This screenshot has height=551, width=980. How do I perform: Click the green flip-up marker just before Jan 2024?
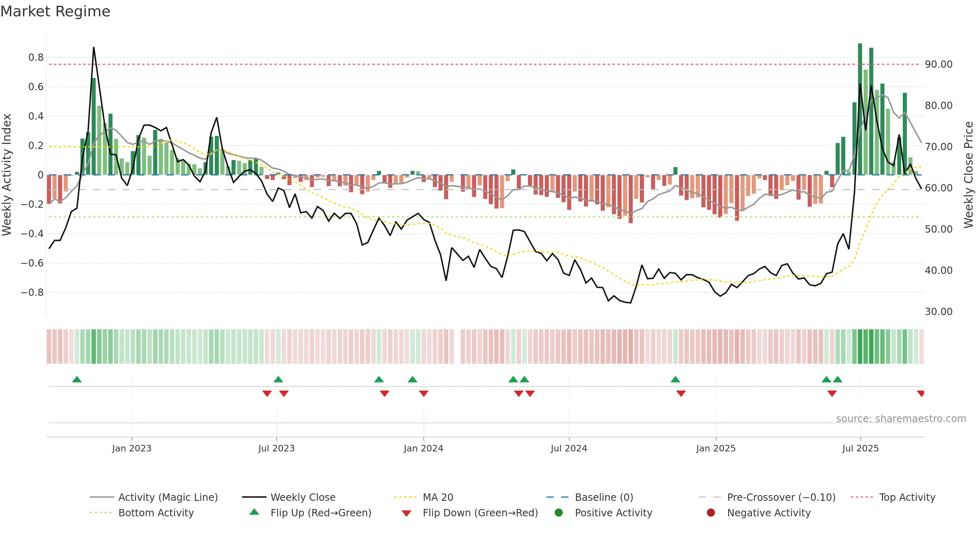click(x=412, y=380)
